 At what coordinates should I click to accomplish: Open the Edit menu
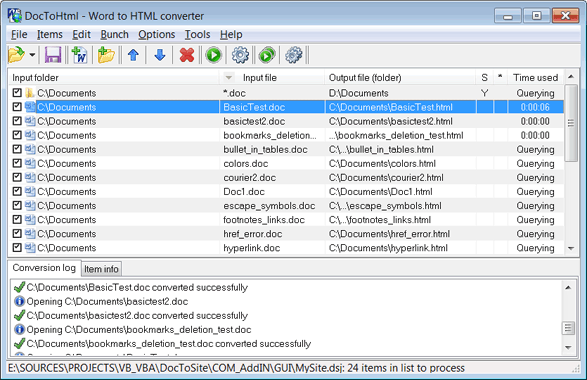click(x=81, y=34)
